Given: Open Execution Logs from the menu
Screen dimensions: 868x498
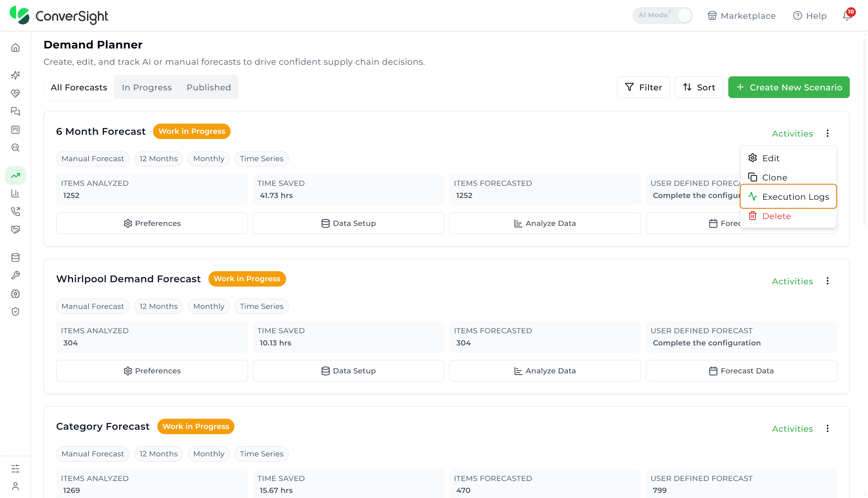Looking at the screenshot, I should (788, 197).
